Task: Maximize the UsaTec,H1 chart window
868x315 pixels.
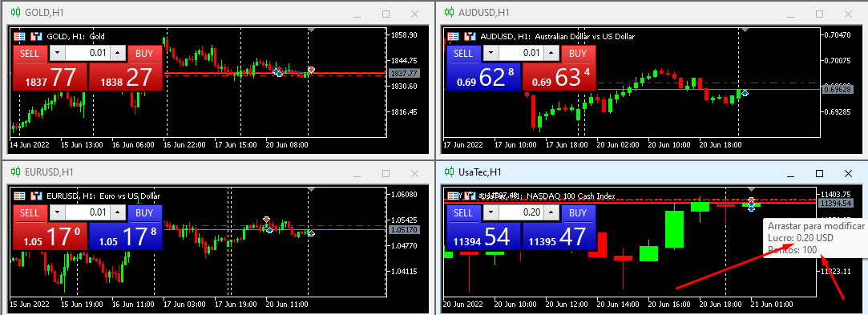Action: click(820, 173)
